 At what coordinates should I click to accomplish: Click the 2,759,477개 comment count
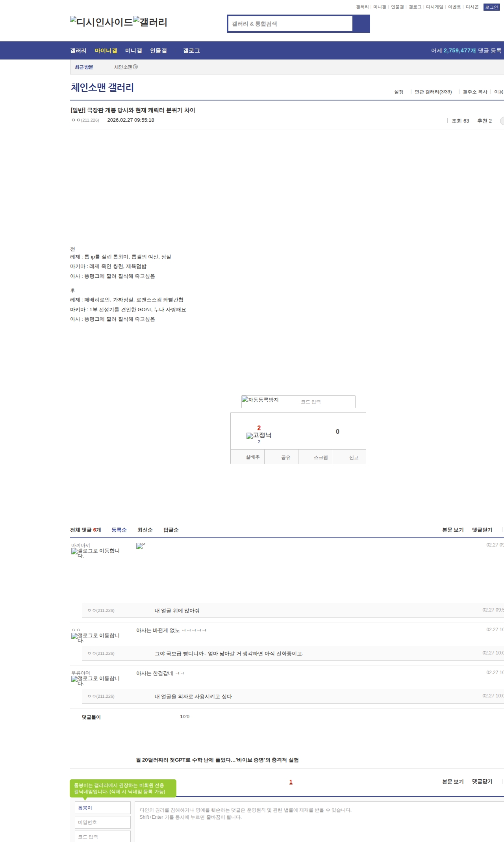(460, 51)
